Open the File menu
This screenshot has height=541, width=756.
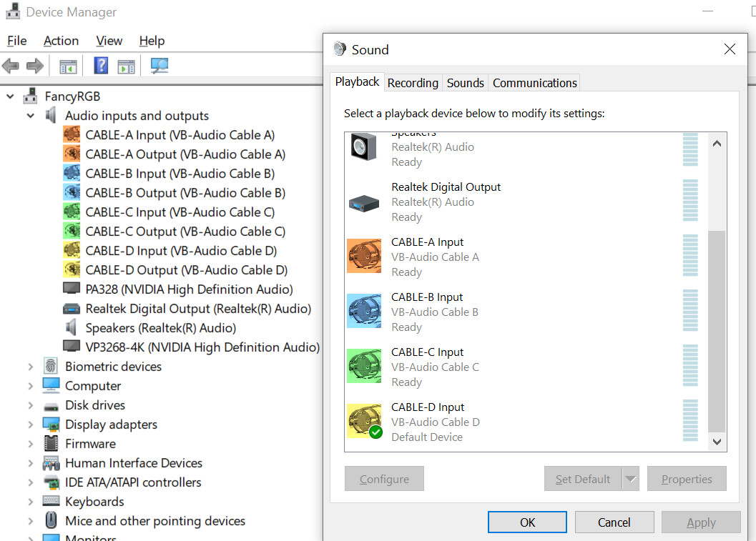(17, 41)
